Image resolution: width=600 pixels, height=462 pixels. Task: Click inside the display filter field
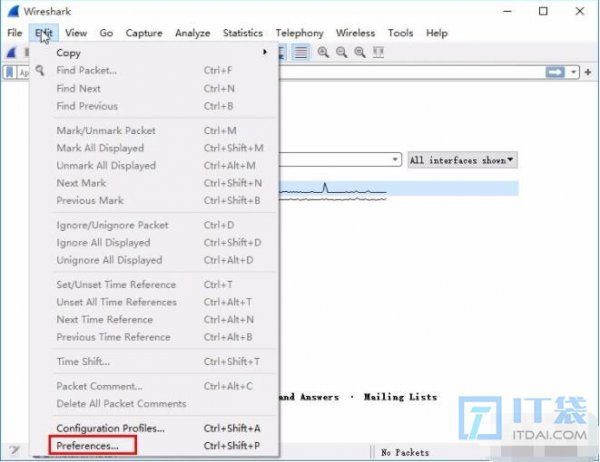point(411,72)
